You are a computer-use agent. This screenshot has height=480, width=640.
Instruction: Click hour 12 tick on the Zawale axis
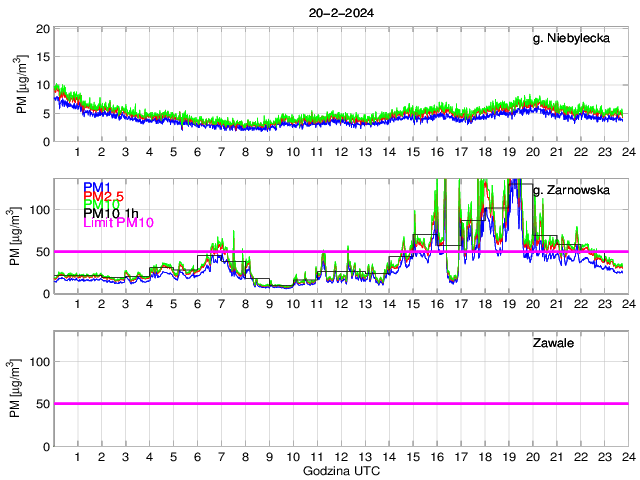tap(341, 456)
